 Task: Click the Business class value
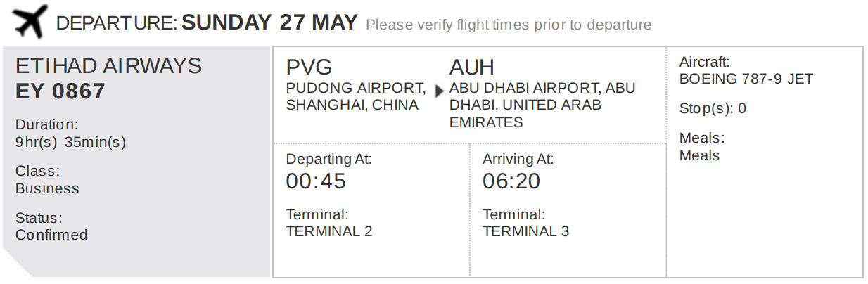(x=47, y=188)
